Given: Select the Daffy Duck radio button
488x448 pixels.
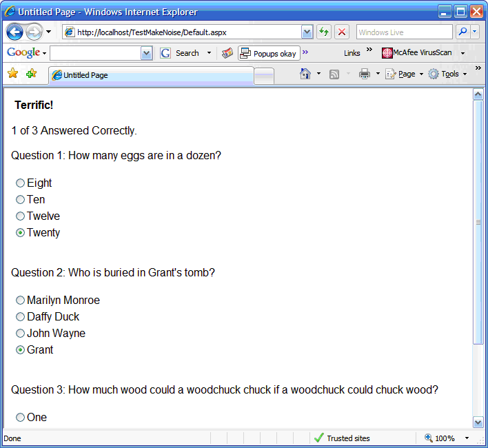Looking at the screenshot, I should point(20,317).
